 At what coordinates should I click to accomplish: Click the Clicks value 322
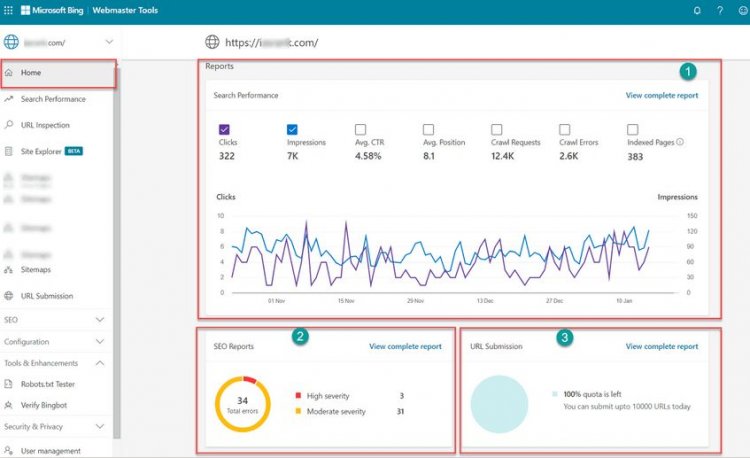click(227, 156)
